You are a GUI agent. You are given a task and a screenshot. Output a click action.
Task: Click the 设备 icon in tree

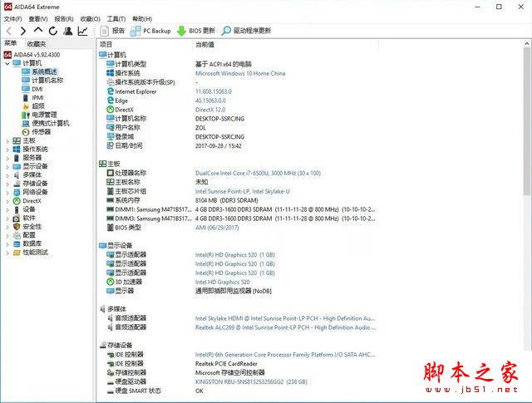pos(17,209)
